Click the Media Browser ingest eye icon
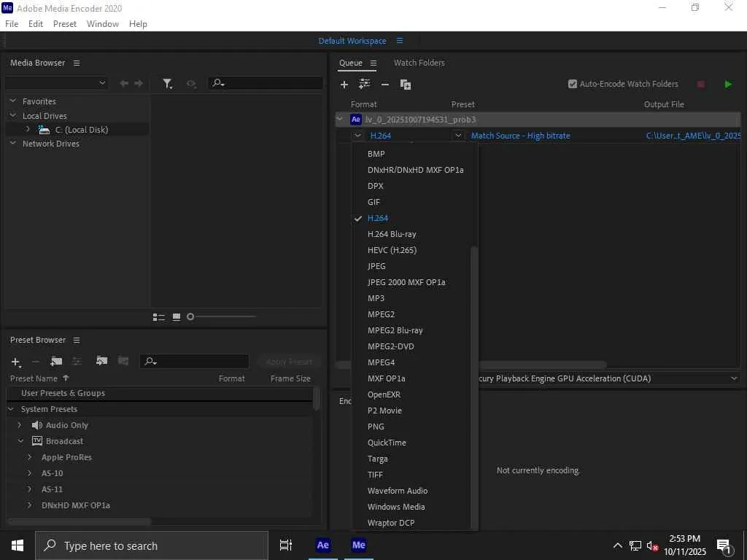This screenshot has width=747, height=560. point(191,84)
